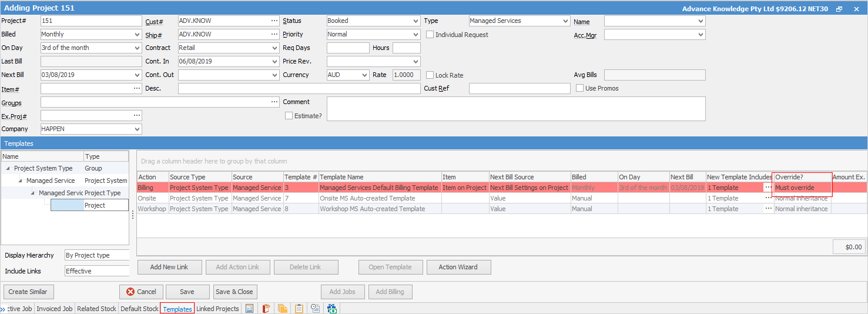Check the Use Promos option
Image resolution: width=868 pixels, height=314 pixels.
tap(580, 88)
